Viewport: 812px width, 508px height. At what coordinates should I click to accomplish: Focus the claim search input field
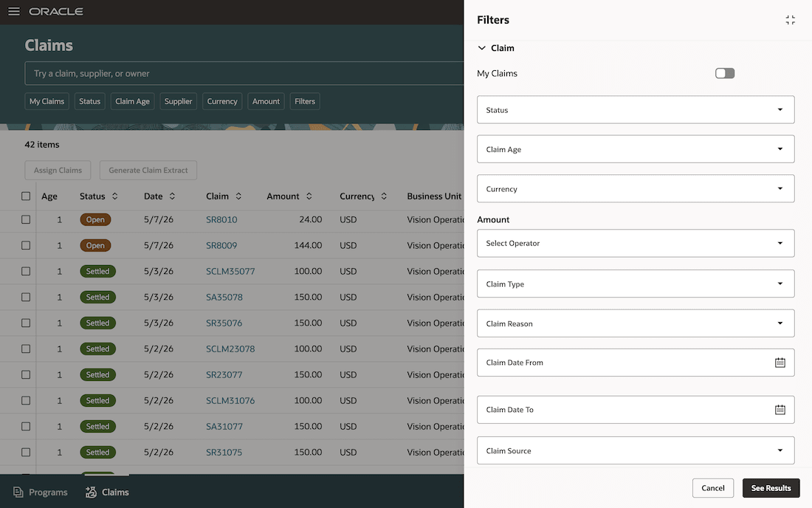244,74
